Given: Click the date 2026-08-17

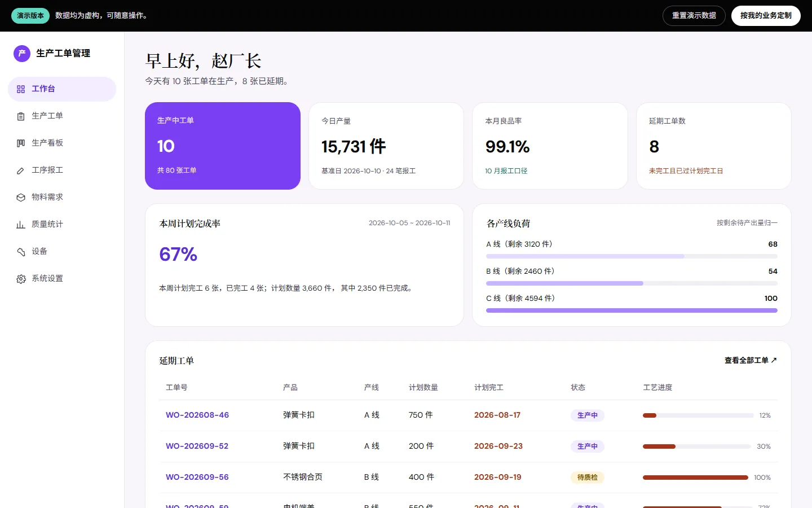Looking at the screenshot, I should (x=497, y=415).
